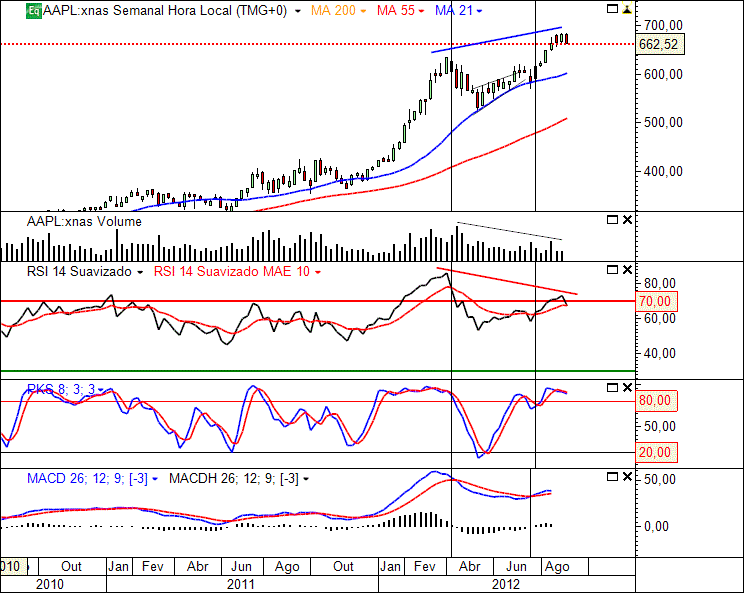Maximize the RSI 14 Suavizado panel
Screen dimensions: 744x593
coord(613,269)
